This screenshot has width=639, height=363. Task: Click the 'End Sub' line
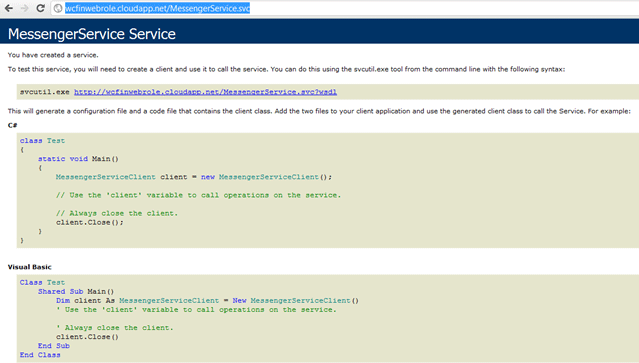[x=54, y=346]
